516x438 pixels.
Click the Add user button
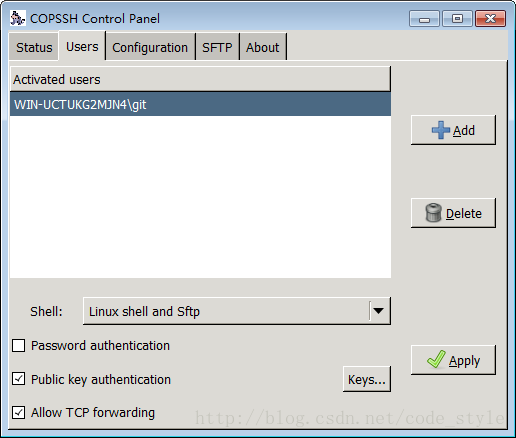click(x=453, y=130)
